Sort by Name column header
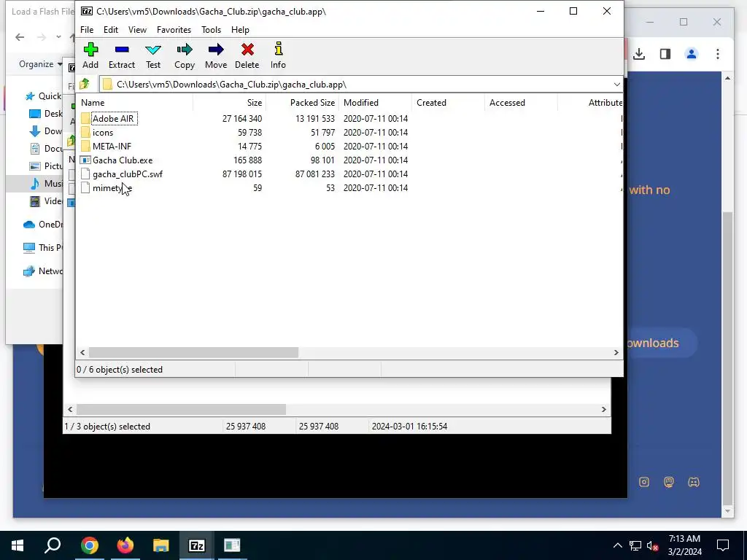Image resolution: width=747 pixels, height=560 pixels. coord(134,102)
